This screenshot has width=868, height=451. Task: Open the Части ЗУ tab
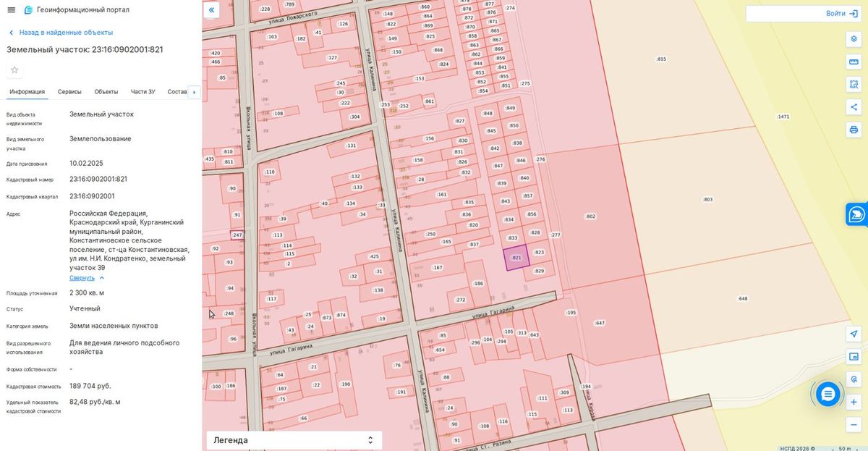pos(143,92)
